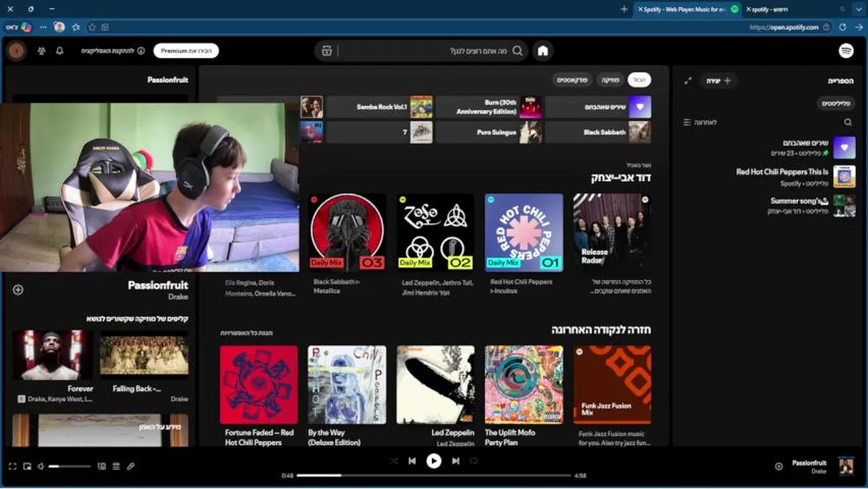868x489 pixels.
Task: Open the Forever music video thumbnail
Action: tap(52, 355)
